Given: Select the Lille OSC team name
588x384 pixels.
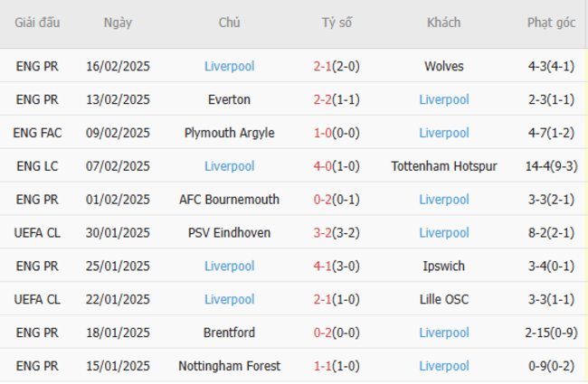Looking at the screenshot, I should 443,300.
